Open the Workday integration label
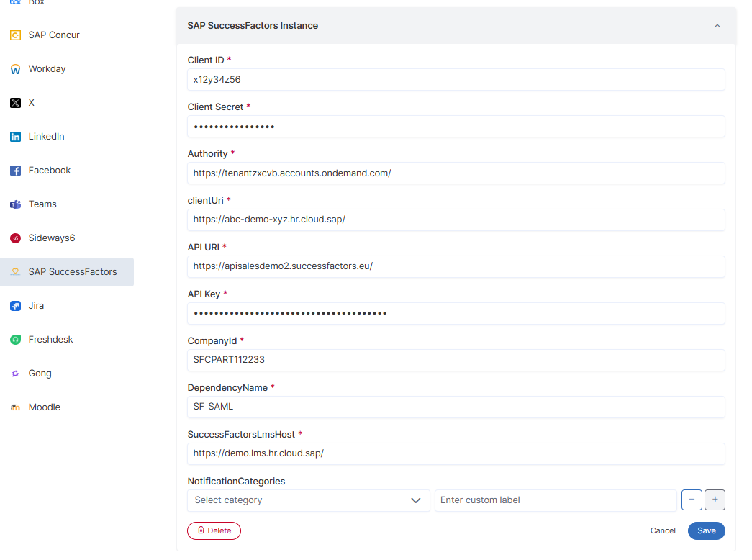The height and width of the screenshot is (560, 752). (47, 68)
